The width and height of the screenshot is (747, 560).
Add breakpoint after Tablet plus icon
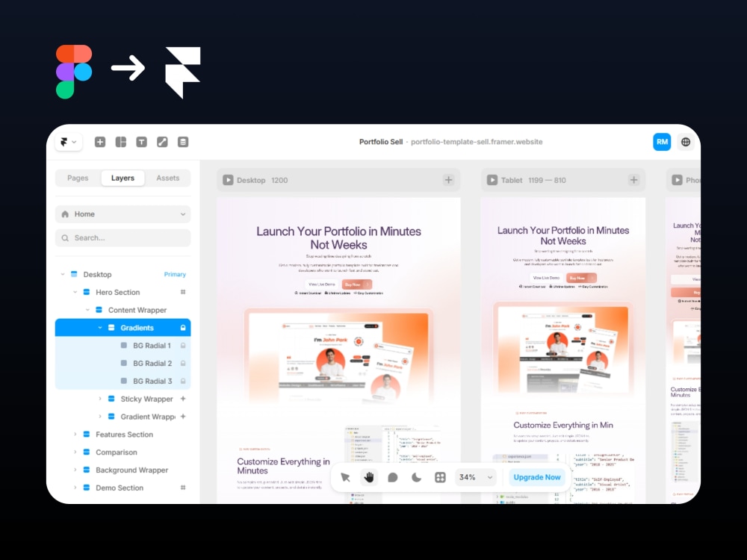click(x=633, y=180)
